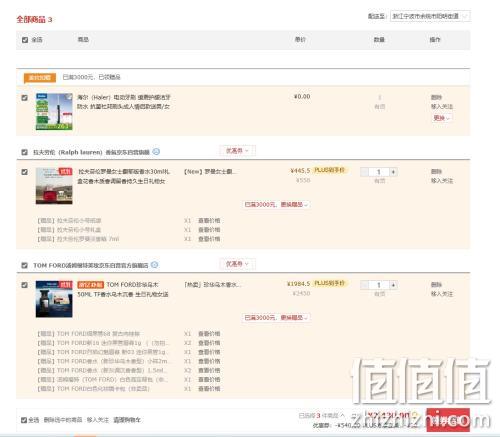Screen dimensions: 500x437
Task: View price of second Ralph Lauren gift
Action: click(209, 230)
